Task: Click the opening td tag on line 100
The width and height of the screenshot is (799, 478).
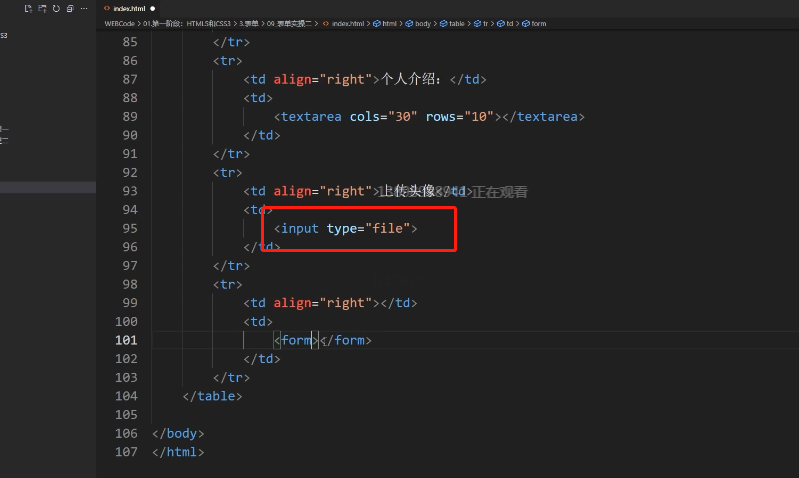Action: [x=258, y=322]
